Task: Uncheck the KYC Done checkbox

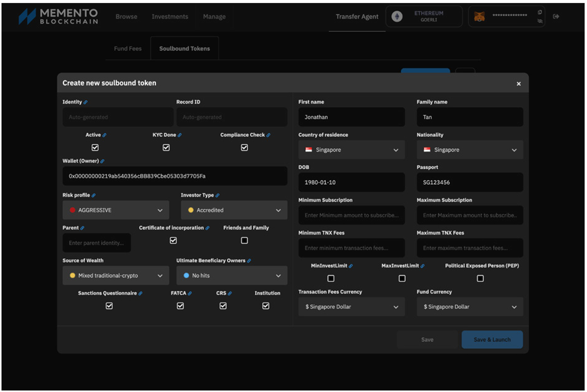Action: 166,148
